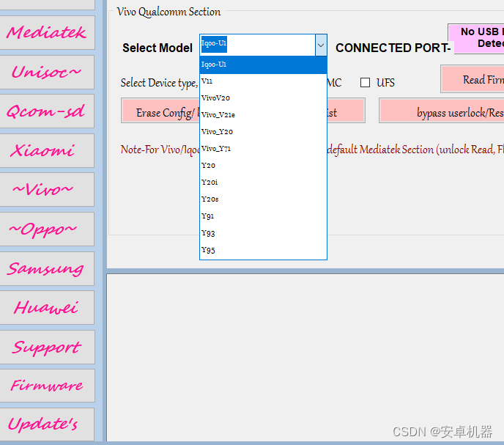
Task: Go to the ~Vivo~ section
Action: tap(47, 190)
